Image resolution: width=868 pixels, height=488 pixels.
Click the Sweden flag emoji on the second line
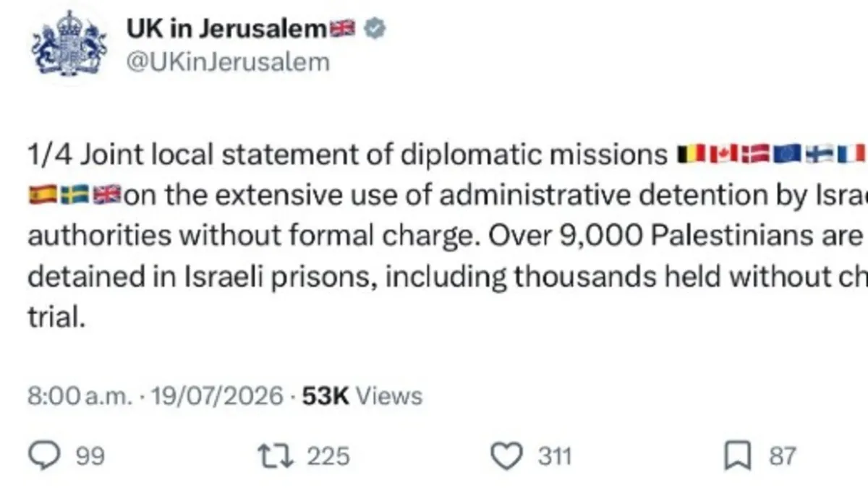(x=75, y=196)
